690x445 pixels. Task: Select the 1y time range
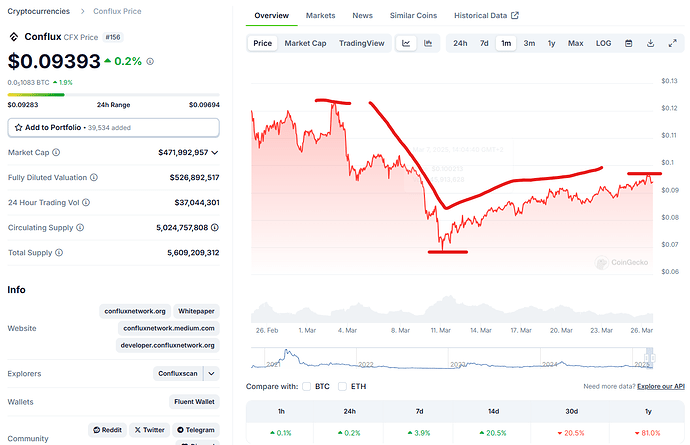551,43
